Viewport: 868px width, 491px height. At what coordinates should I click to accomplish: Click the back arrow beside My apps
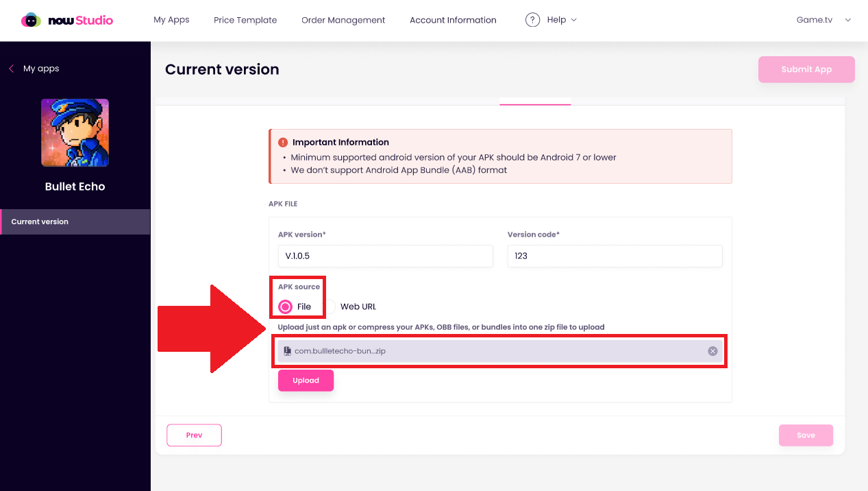[x=11, y=69]
